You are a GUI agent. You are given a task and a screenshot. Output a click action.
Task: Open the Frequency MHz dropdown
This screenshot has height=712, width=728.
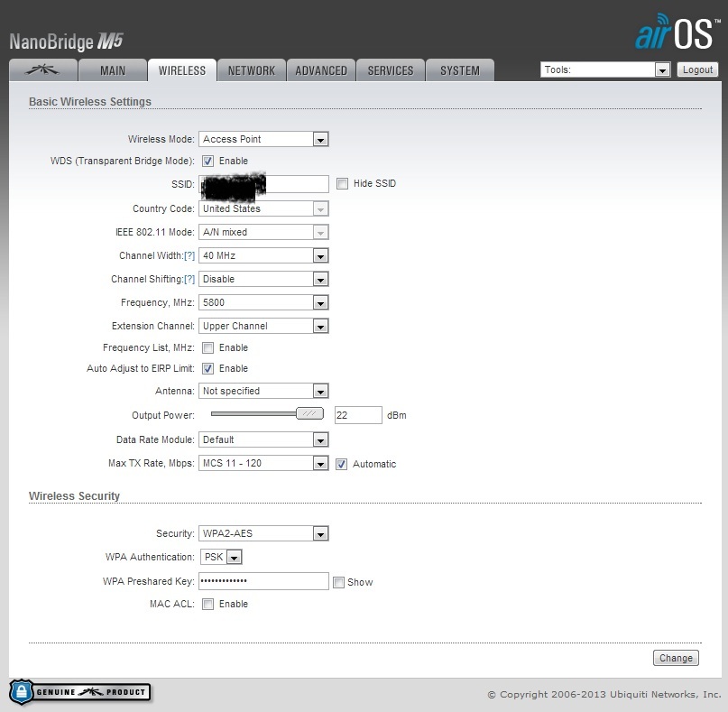click(263, 302)
